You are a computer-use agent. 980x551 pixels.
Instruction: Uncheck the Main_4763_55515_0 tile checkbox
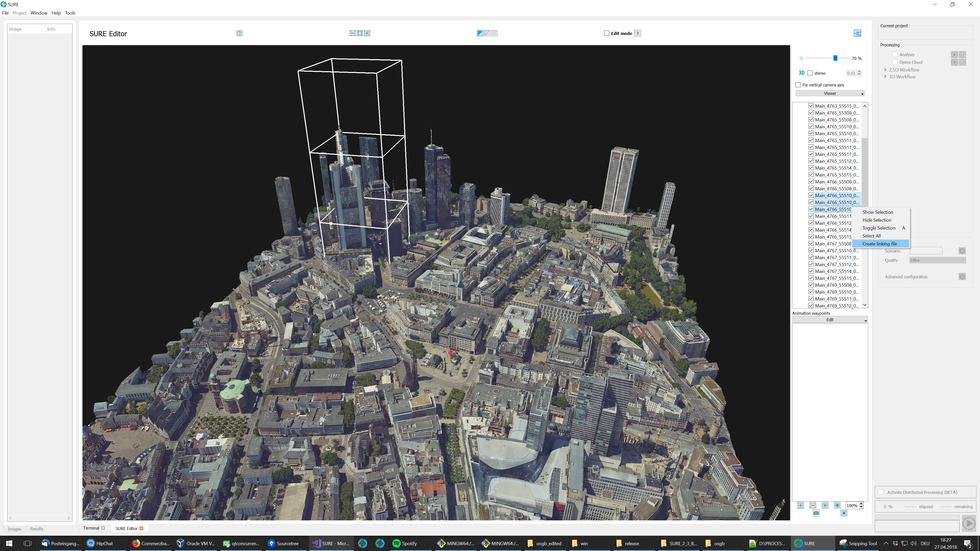811,106
